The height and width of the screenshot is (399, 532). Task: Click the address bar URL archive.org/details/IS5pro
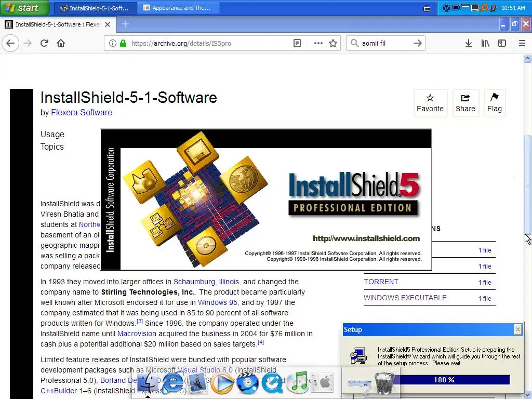click(x=181, y=43)
